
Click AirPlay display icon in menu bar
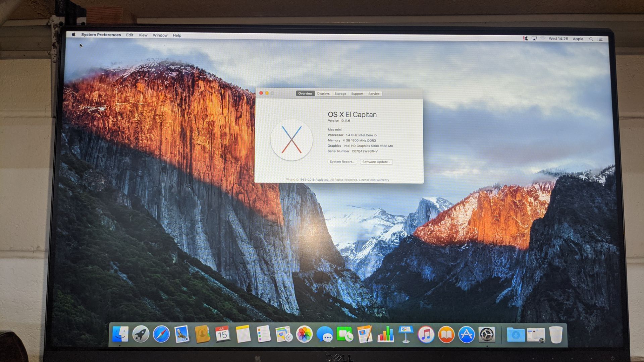pos(534,39)
